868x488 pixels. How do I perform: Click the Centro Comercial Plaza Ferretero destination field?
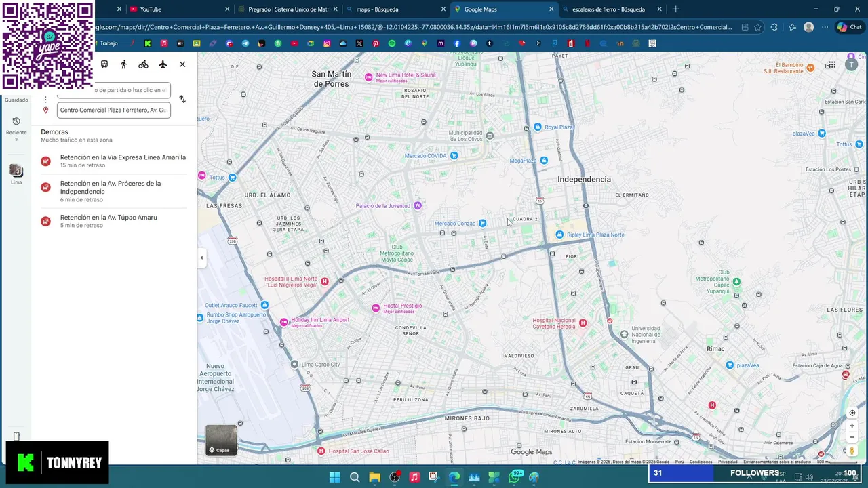(x=114, y=110)
